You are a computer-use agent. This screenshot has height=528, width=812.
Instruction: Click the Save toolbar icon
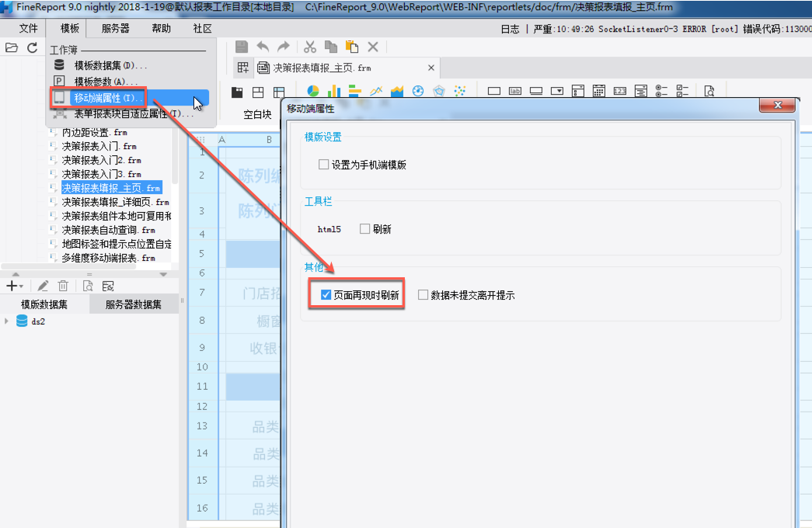tap(242, 47)
